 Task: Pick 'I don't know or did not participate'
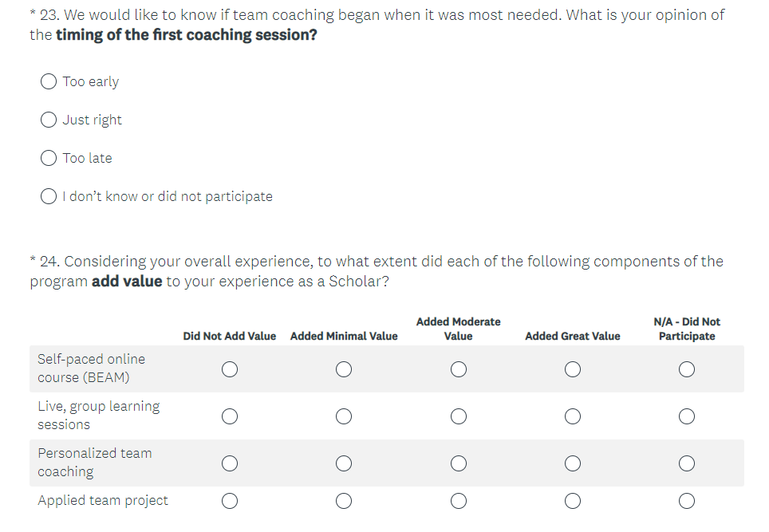(x=49, y=196)
